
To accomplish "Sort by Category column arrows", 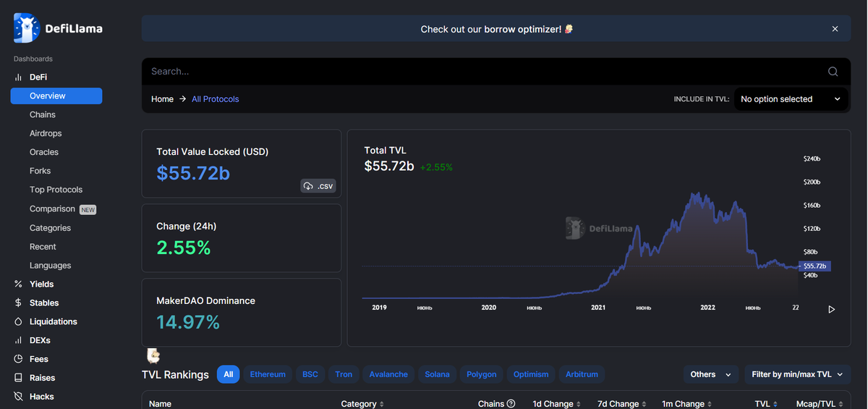I will (381, 404).
